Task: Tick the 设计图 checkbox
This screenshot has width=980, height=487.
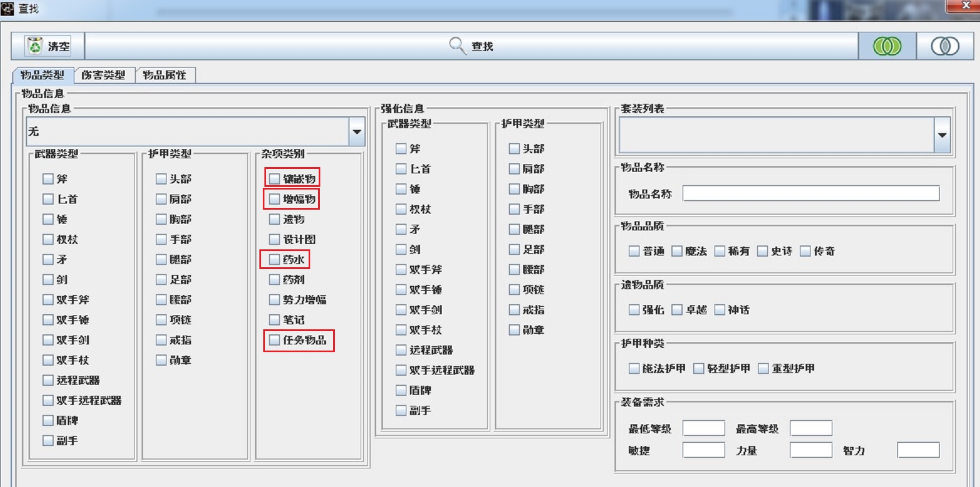Action: tap(274, 239)
